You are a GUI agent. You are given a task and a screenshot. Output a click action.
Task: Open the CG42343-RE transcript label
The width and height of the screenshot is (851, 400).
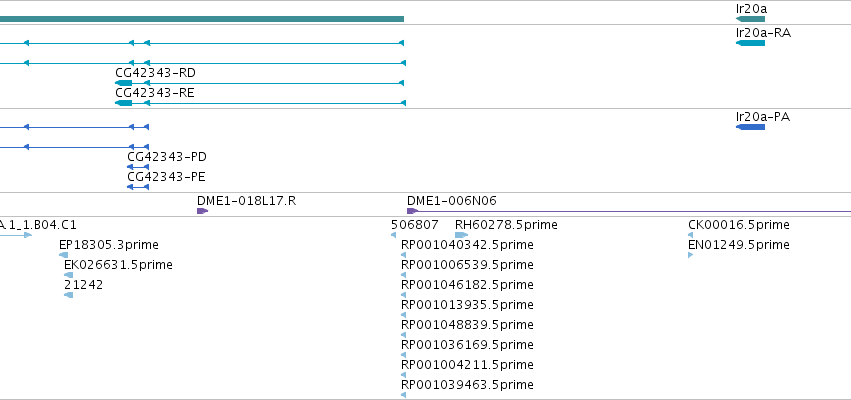click(155, 93)
